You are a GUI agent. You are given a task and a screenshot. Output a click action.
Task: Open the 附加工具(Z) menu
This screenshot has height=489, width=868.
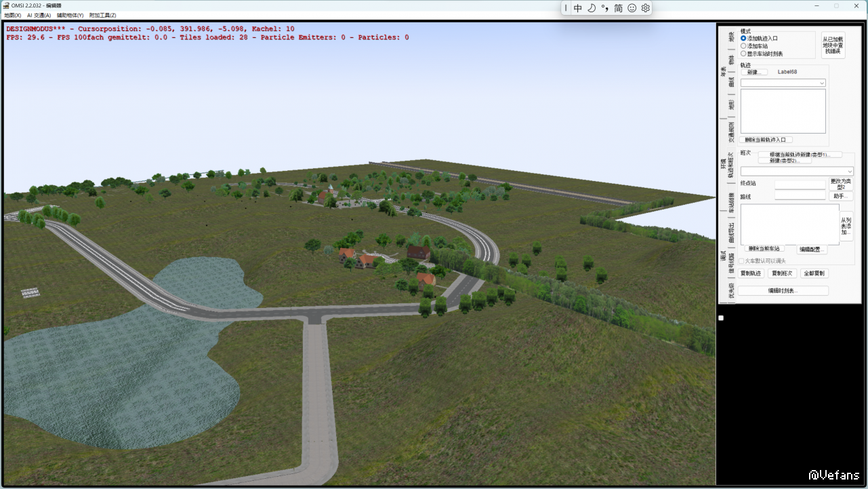(102, 15)
